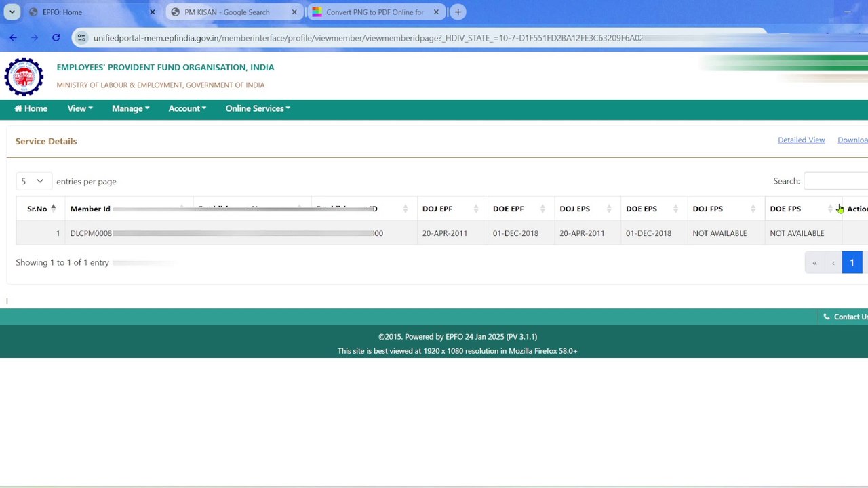Focus the table Search input field
868x488 pixels.
click(835, 181)
